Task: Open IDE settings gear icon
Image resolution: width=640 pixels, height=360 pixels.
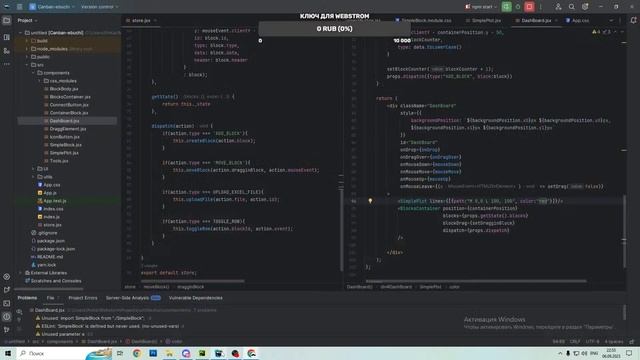Action: click(x=585, y=7)
